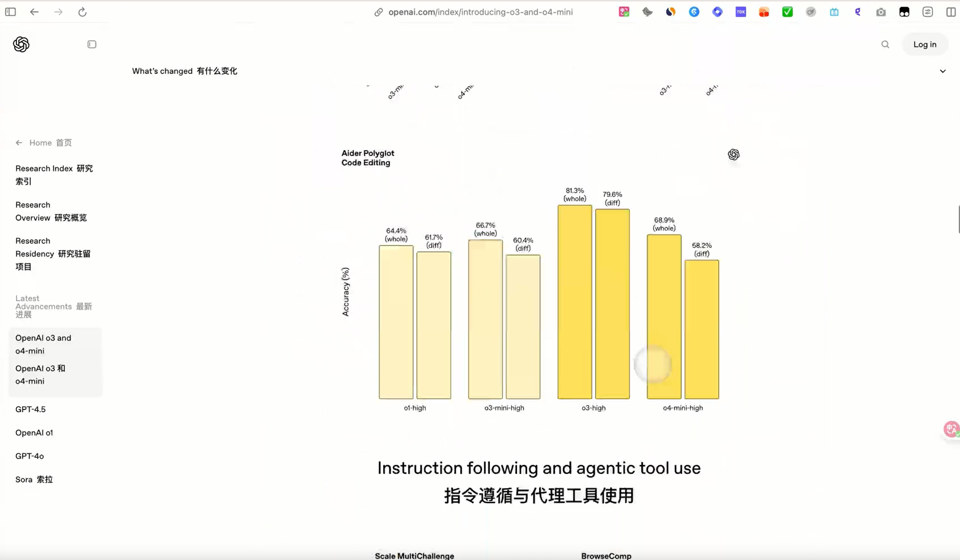Open the purple TDK extension icon
Screen dimensions: 960x560
point(741,12)
